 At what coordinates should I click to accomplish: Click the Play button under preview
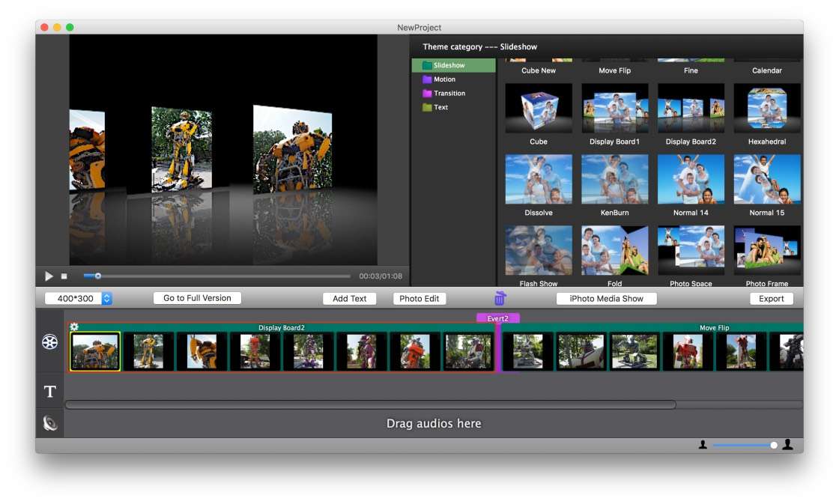(49, 276)
